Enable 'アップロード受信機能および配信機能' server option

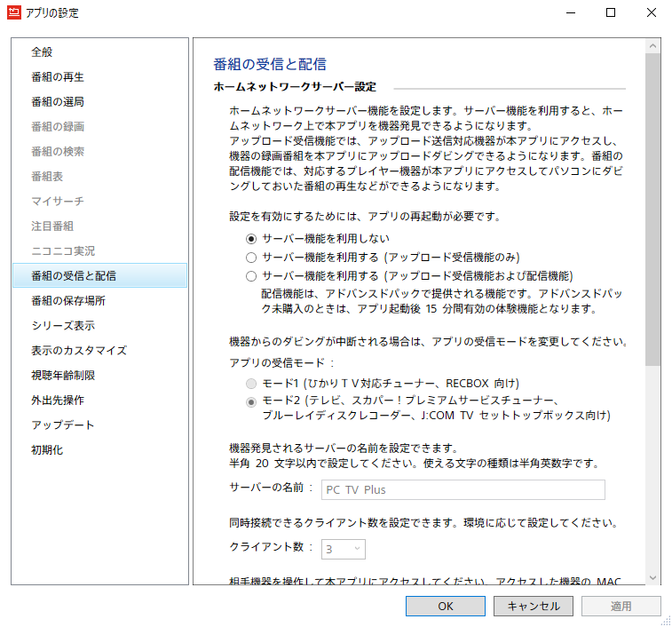coord(251,275)
